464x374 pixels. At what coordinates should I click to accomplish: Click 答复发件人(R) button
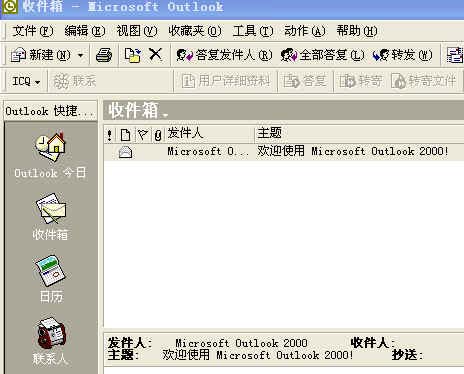224,55
